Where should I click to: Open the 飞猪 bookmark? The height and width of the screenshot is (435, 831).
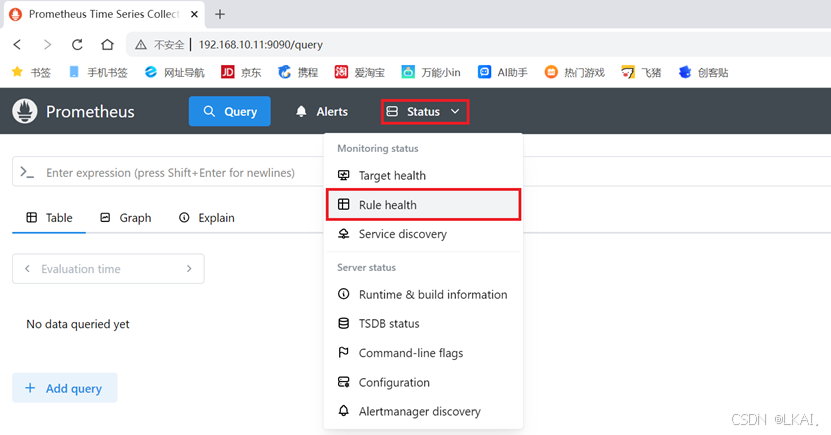click(x=641, y=72)
